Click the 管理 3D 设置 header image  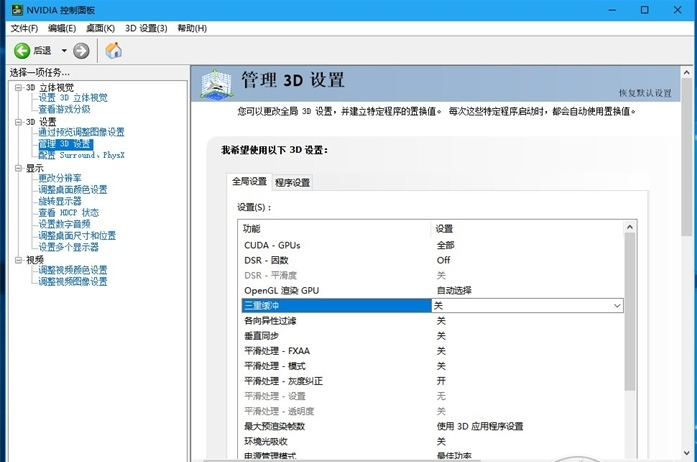click(x=216, y=84)
